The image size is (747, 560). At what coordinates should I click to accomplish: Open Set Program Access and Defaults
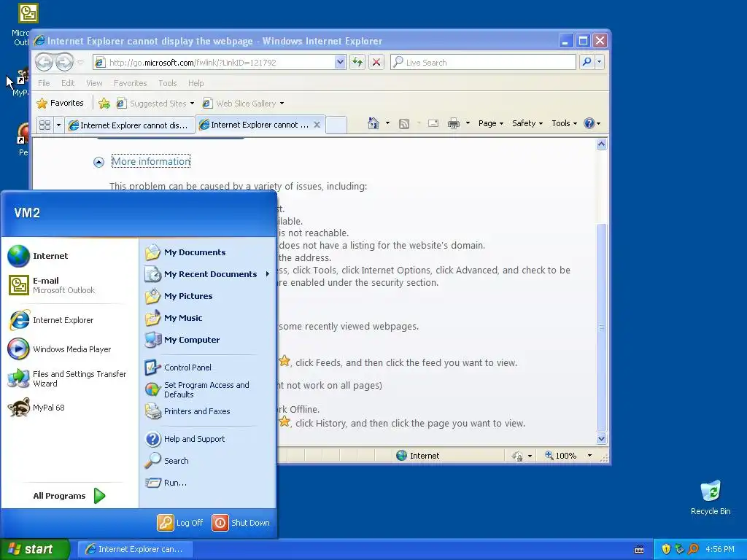tap(207, 389)
